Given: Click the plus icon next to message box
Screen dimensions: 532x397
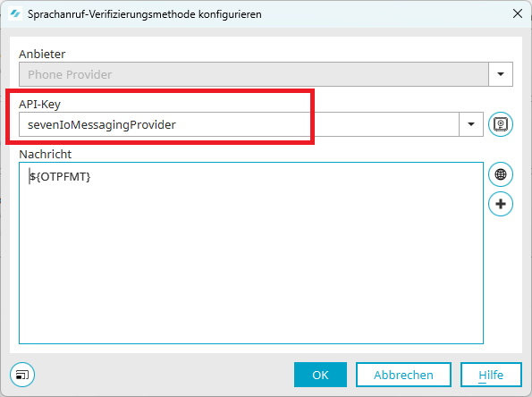Looking at the screenshot, I should [501, 204].
